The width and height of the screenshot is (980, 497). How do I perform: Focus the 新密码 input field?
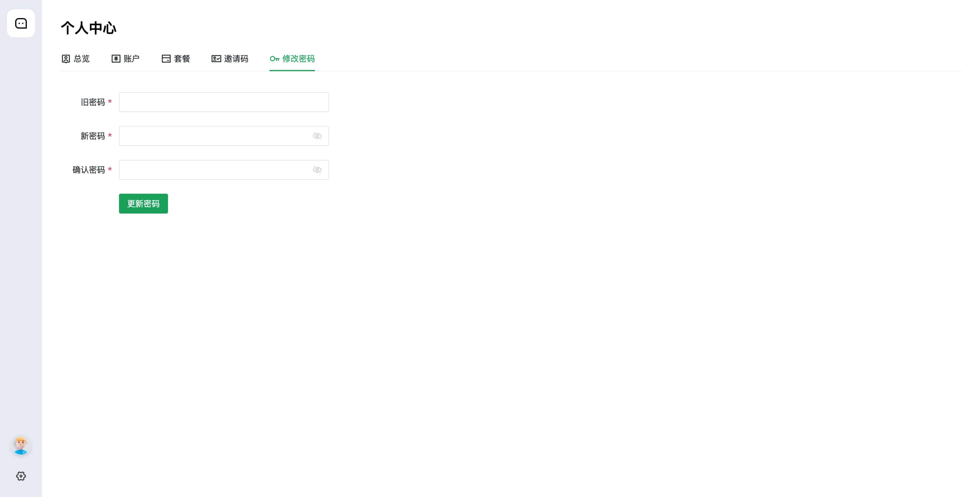(x=215, y=136)
